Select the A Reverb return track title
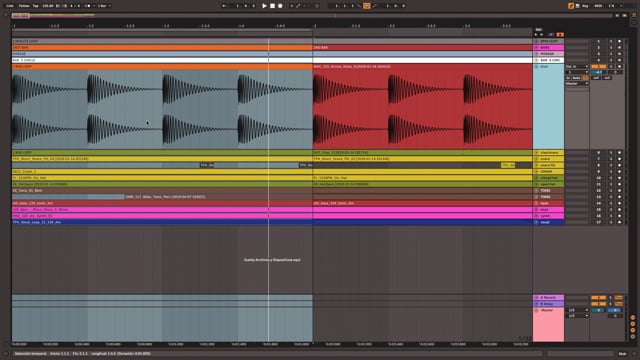Screen dimensions: 640x360 549,298
